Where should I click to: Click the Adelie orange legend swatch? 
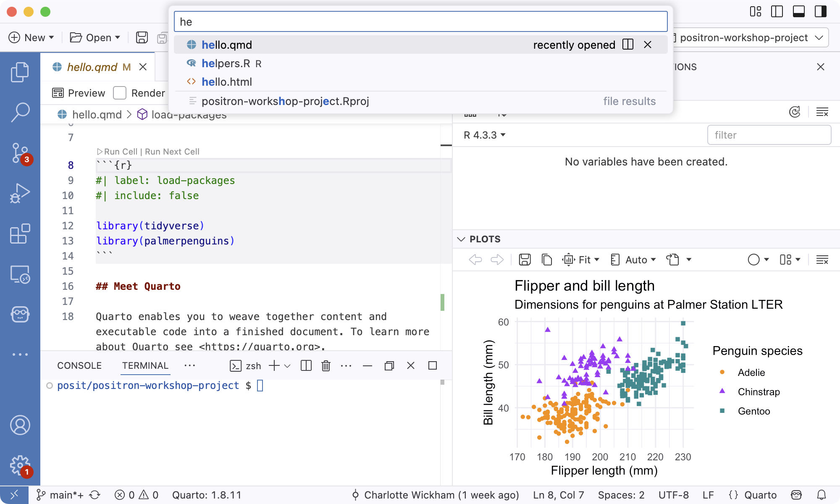(x=722, y=372)
